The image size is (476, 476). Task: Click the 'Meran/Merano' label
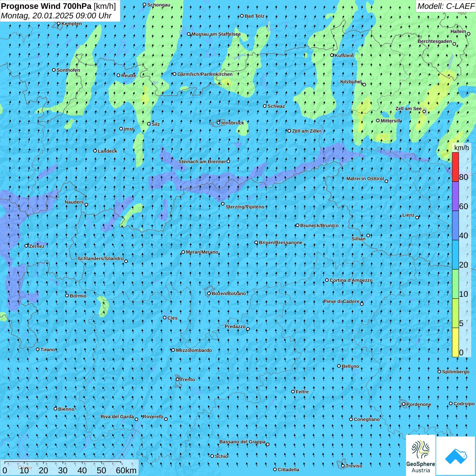202,252
